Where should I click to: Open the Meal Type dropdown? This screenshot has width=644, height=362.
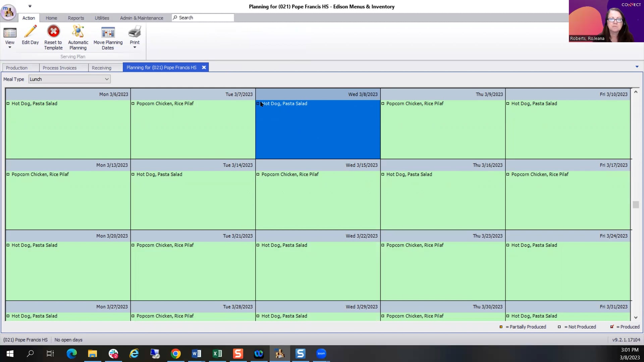click(107, 79)
